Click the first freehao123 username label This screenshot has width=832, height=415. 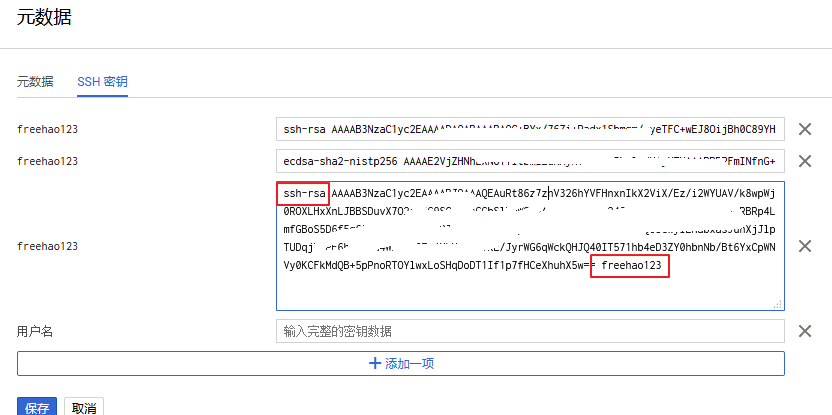click(x=47, y=130)
